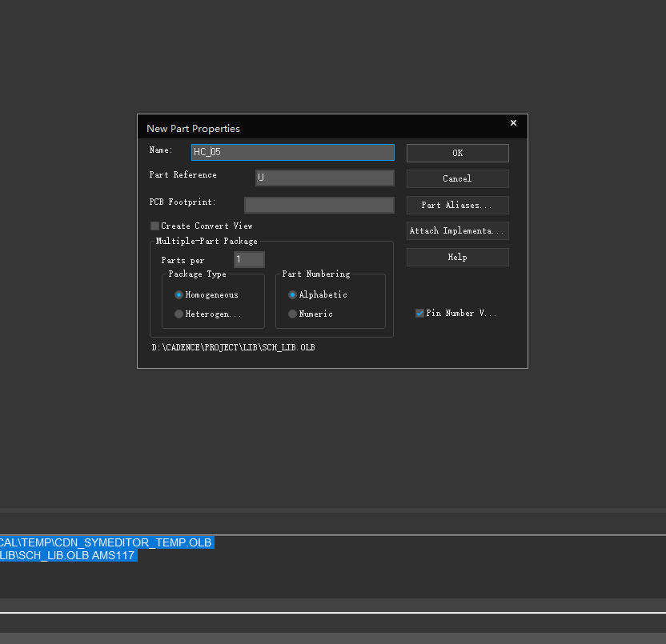Image resolution: width=666 pixels, height=644 pixels.
Task: Choose Alphabetic part numbering
Action: click(x=292, y=294)
